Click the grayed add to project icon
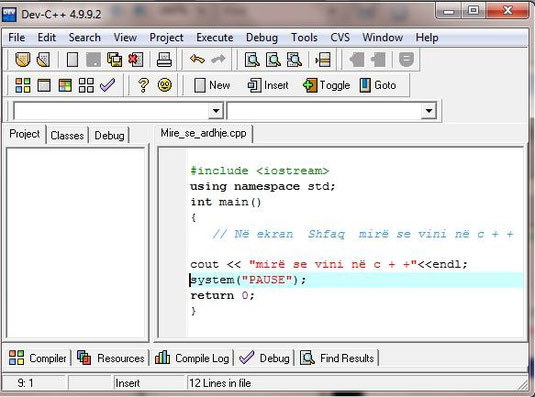The width and height of the screenshot is (535, 397). pos(357,60)
